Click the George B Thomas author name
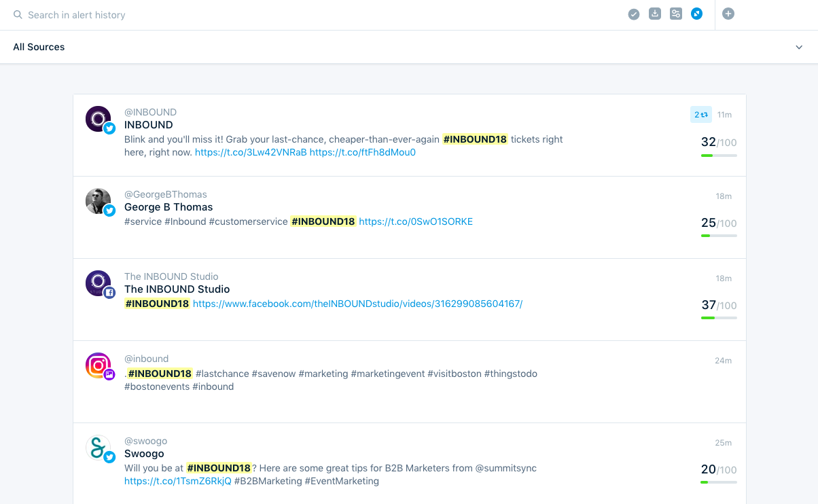 pos(168,207)
